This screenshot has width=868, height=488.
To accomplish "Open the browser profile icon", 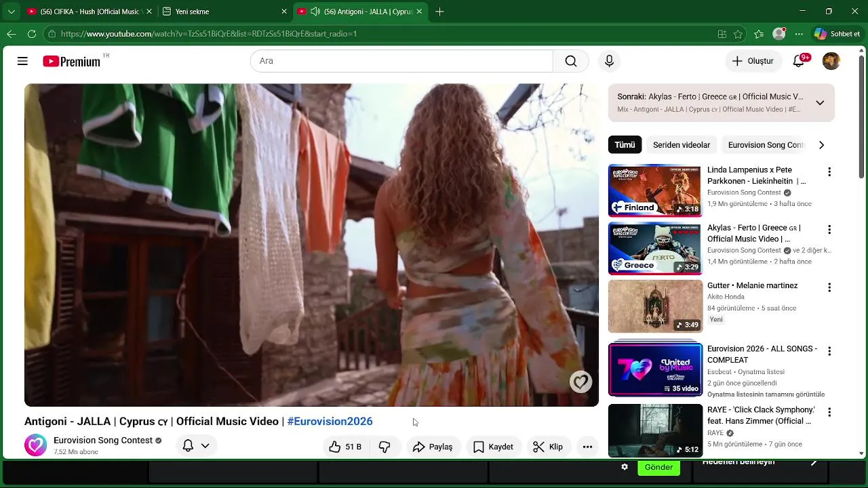I will click(x=779, y=34).
